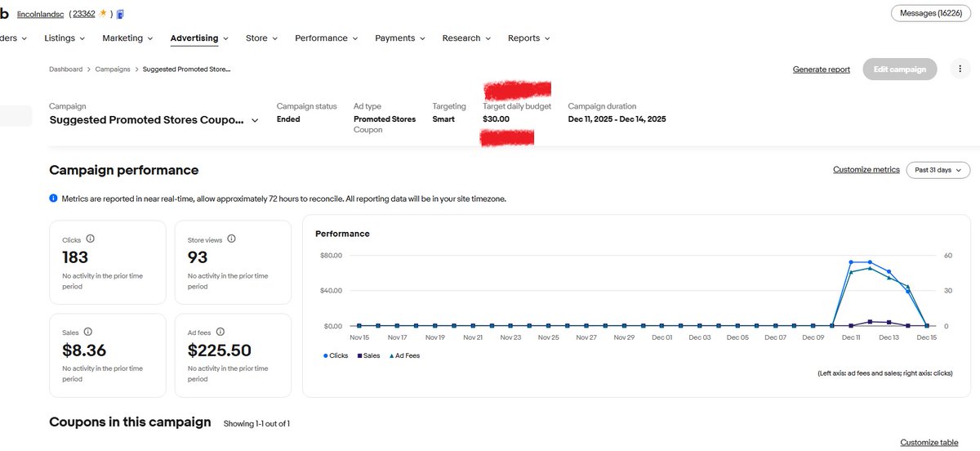Click the 'Ended' campaign status text

(x=288, y=119)
